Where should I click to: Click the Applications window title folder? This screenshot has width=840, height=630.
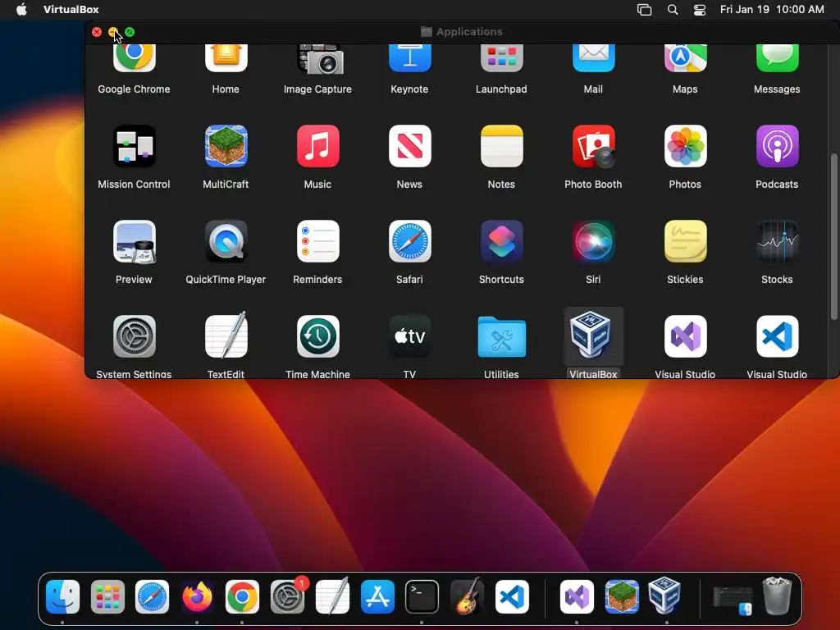point(427,32)
